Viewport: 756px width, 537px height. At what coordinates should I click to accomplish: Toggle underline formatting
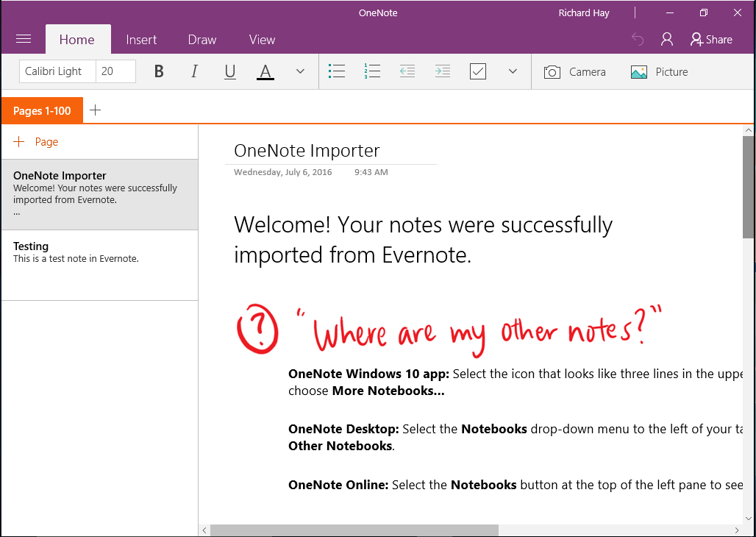pyautogui.click(x=230, y=71)
